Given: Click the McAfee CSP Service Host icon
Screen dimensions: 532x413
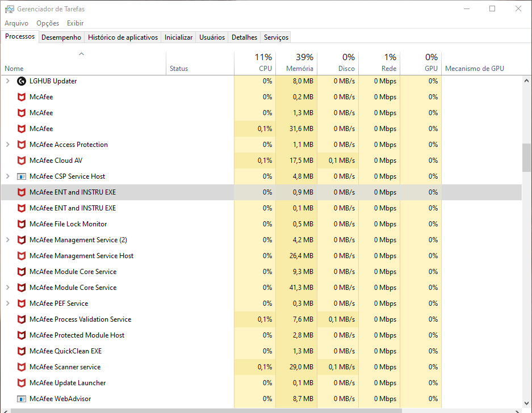Looking at the screenshot, I should pyautogui.click(x=22, y=176).
